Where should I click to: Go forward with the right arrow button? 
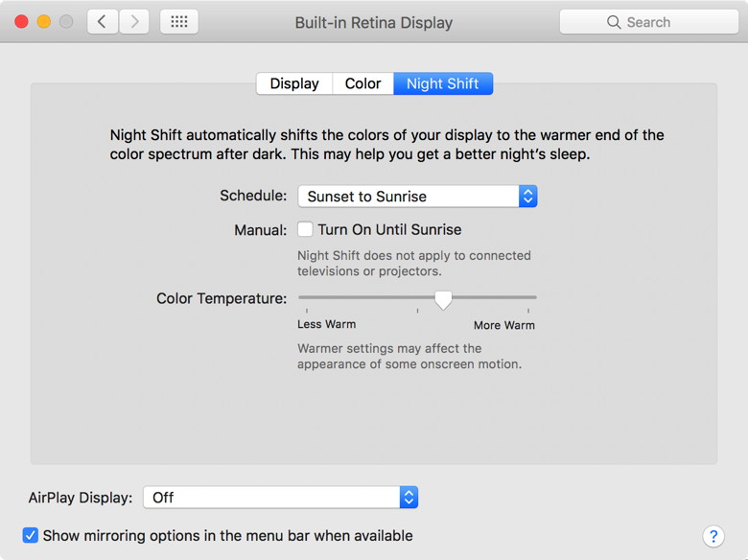coord(134,21)
